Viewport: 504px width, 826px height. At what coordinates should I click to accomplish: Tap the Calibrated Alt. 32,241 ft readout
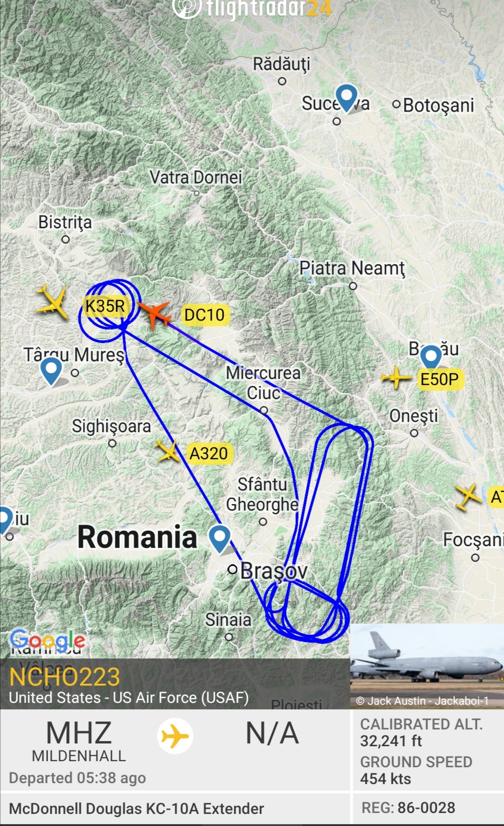coord(421,732)
